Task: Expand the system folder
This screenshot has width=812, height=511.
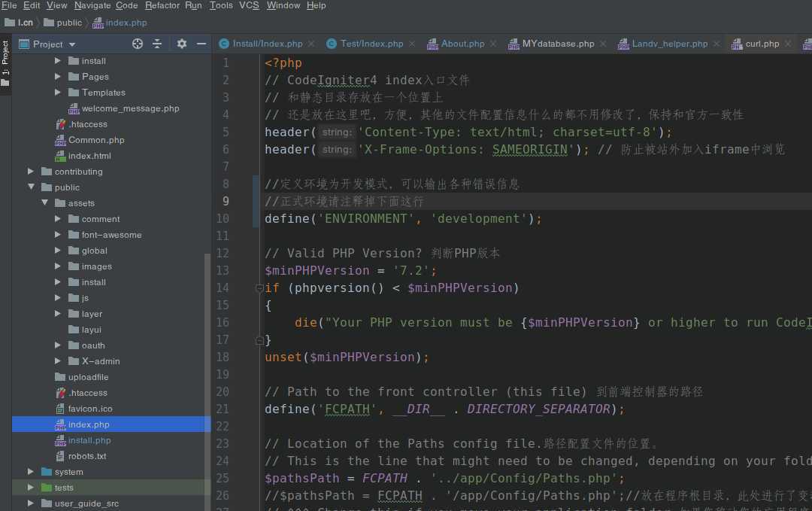Action: tap(31, 472)
